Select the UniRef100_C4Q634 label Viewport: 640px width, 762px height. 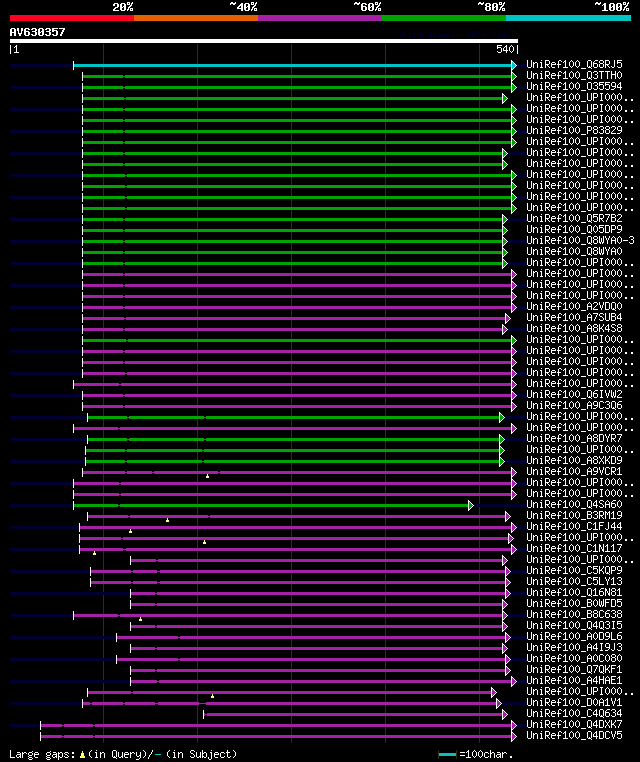tap(574, 713)
